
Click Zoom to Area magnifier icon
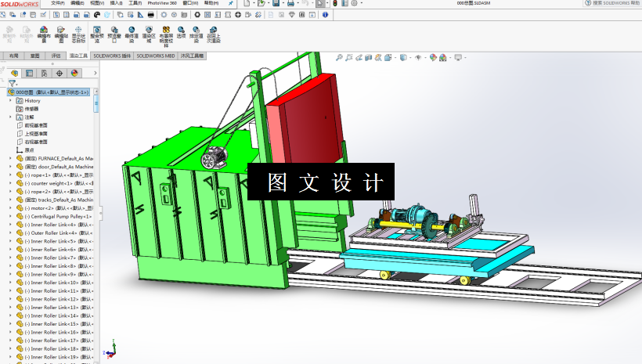(x=349, y=58)
